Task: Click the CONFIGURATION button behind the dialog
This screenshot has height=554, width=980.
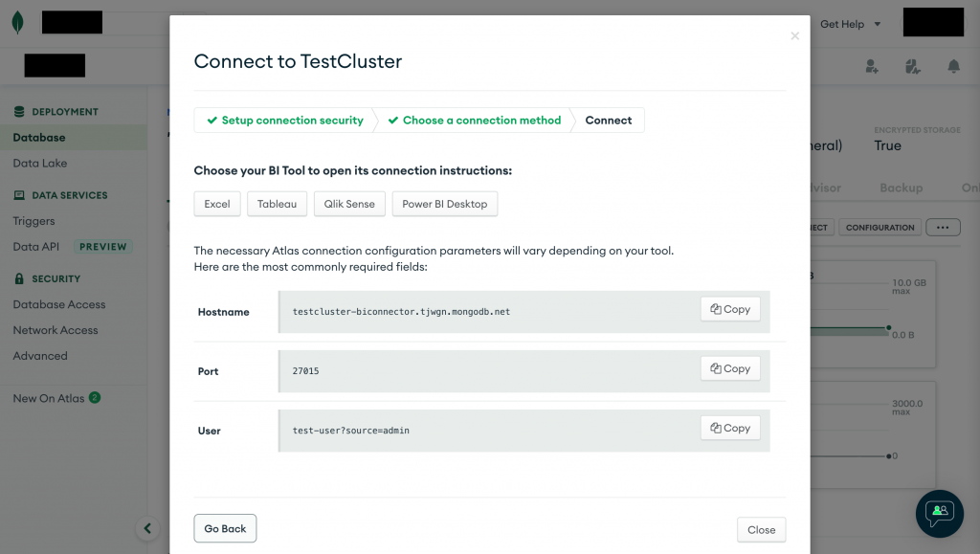Action: click(880, 228)
